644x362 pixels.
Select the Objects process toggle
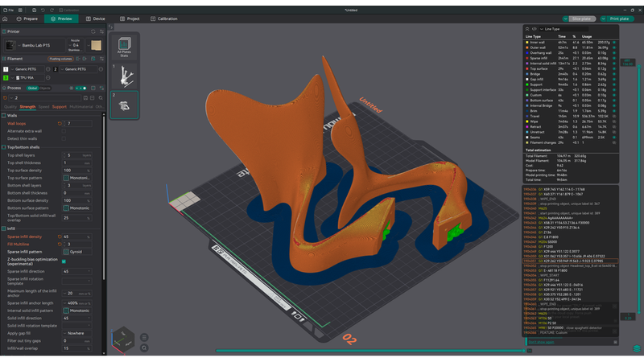45,88
